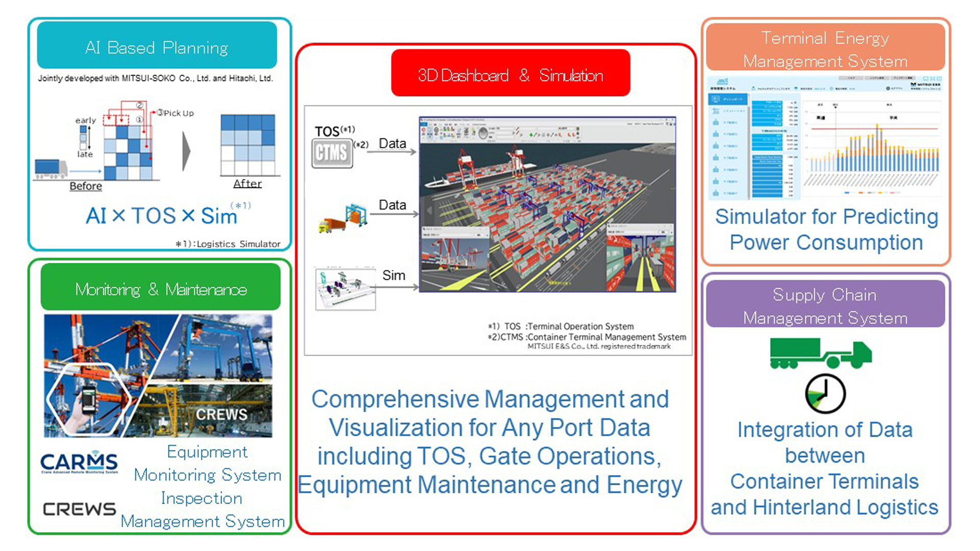Open the crane inset view in 3D dashboard

454,259
